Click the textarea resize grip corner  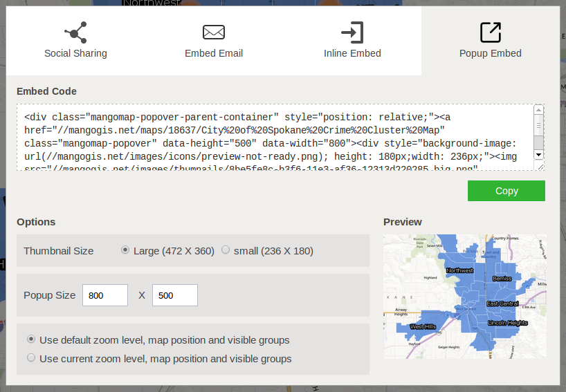click(540, 167)
